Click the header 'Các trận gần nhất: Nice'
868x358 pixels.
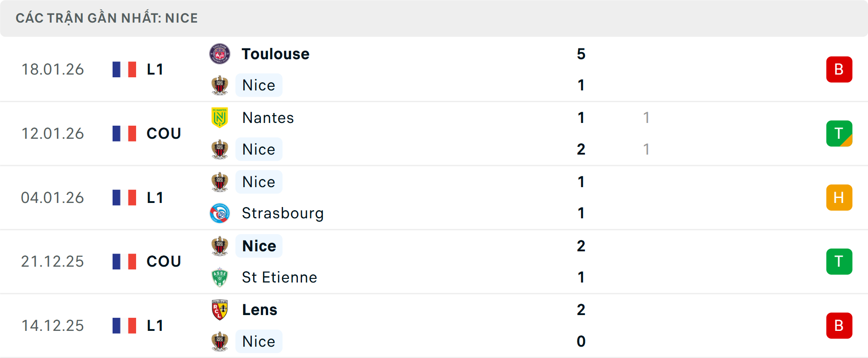[107, 18]
